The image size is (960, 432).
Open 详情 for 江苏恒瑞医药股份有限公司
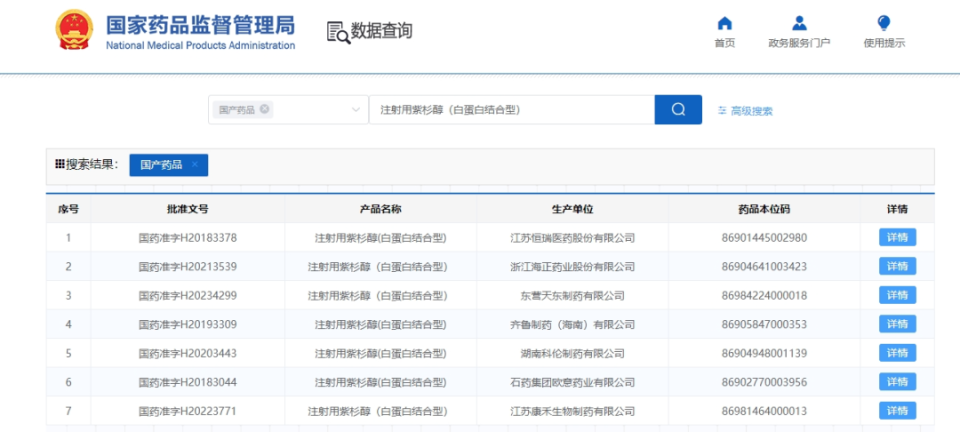pyautogui.click(x=898, y=237)
